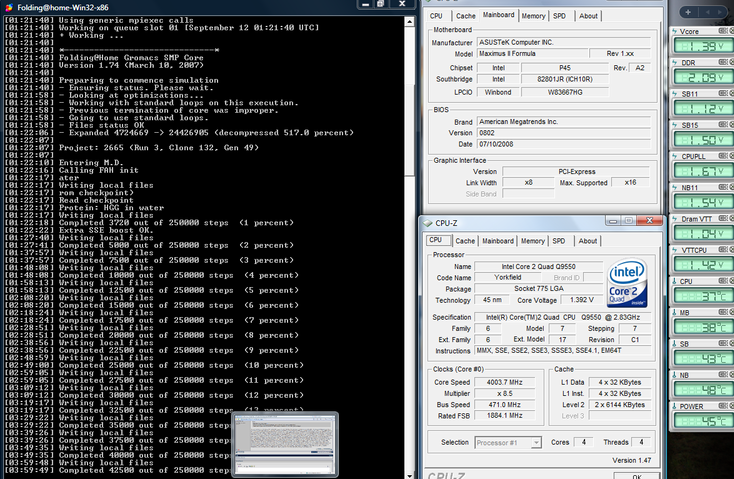Add a gadget with the sidebar plus button
The height and width of the screenshot is (479, 734).
pyautogui.click(x=688, y=12)
